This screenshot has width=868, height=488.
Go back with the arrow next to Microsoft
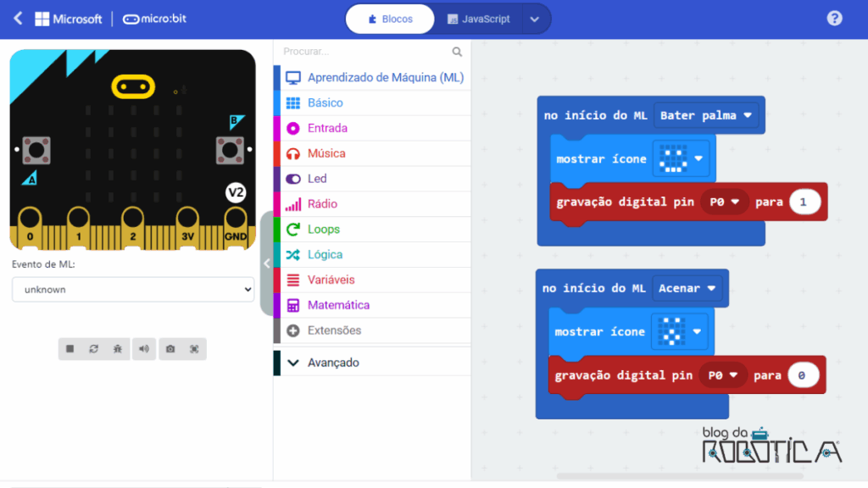coord(19,18)
